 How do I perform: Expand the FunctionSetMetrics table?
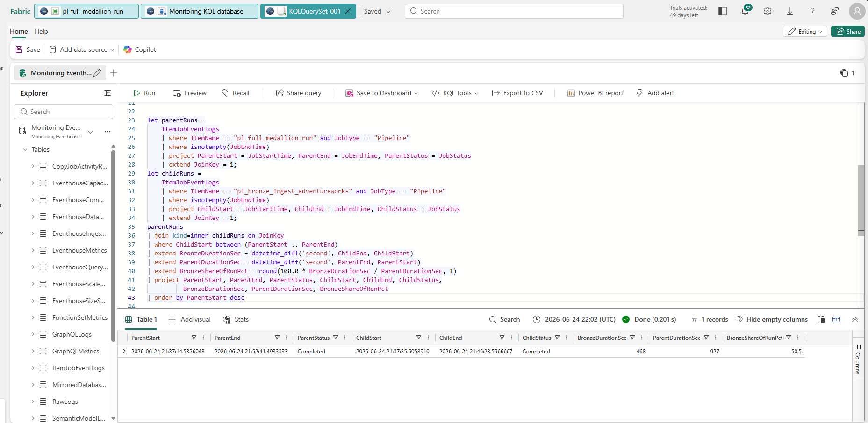(33, 317)
